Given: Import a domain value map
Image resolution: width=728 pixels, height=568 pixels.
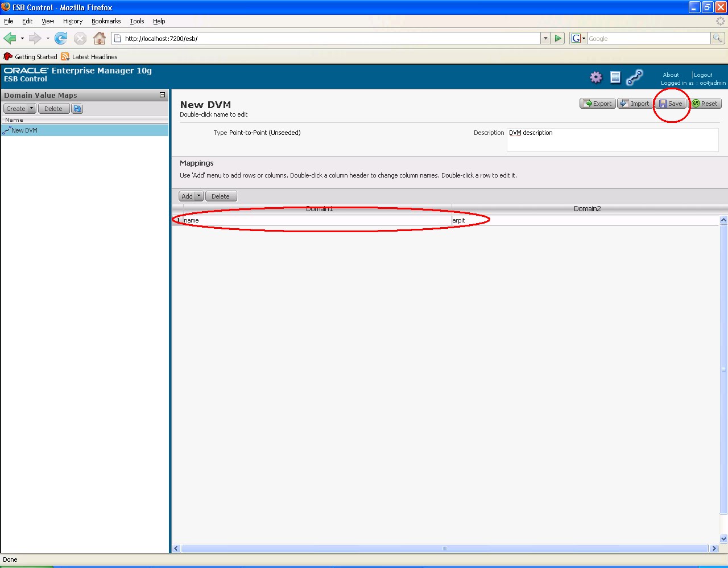Looking at the screenshot, I should 635,103.
